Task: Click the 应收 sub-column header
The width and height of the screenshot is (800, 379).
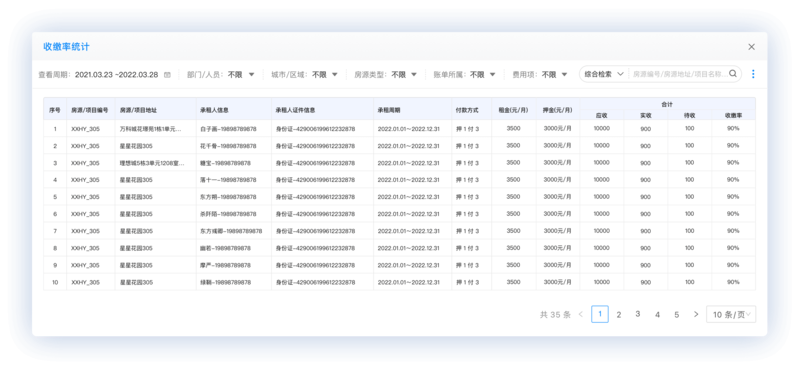Action: click(602, 115)
